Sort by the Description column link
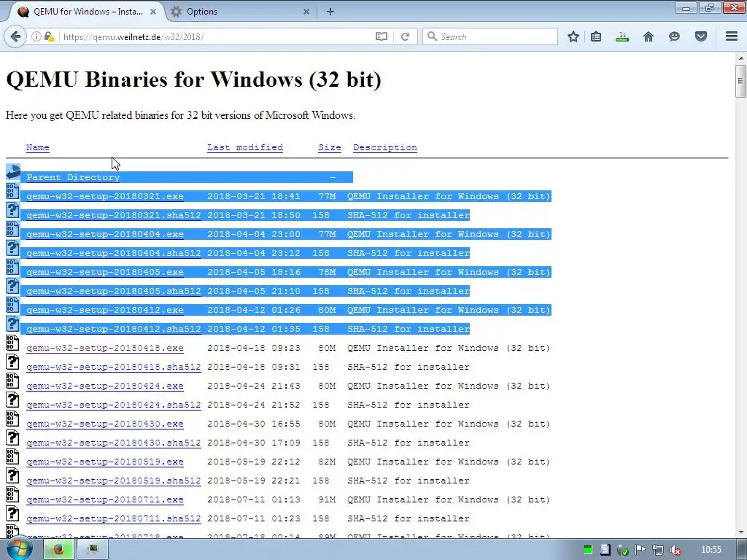Screen dimensions: 747x560 (x=385, y=147)
